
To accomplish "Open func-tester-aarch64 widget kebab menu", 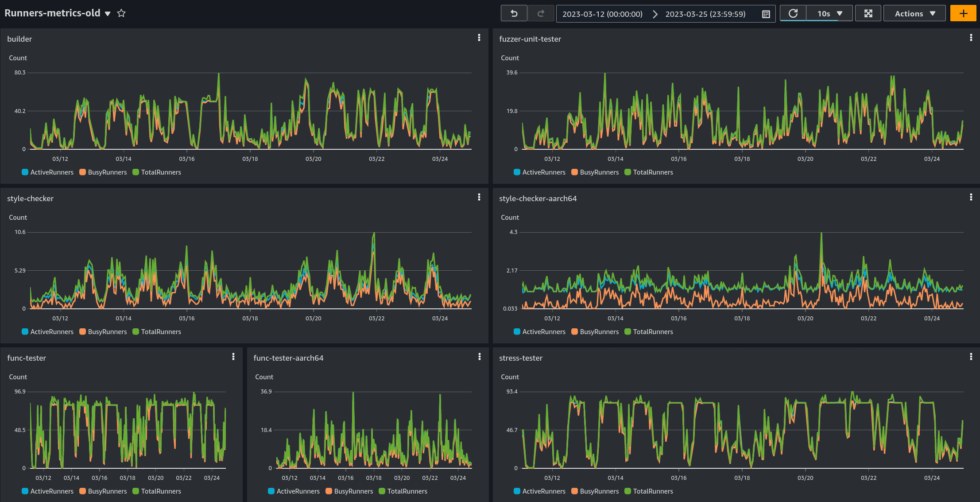I will [x=479, y=357].
